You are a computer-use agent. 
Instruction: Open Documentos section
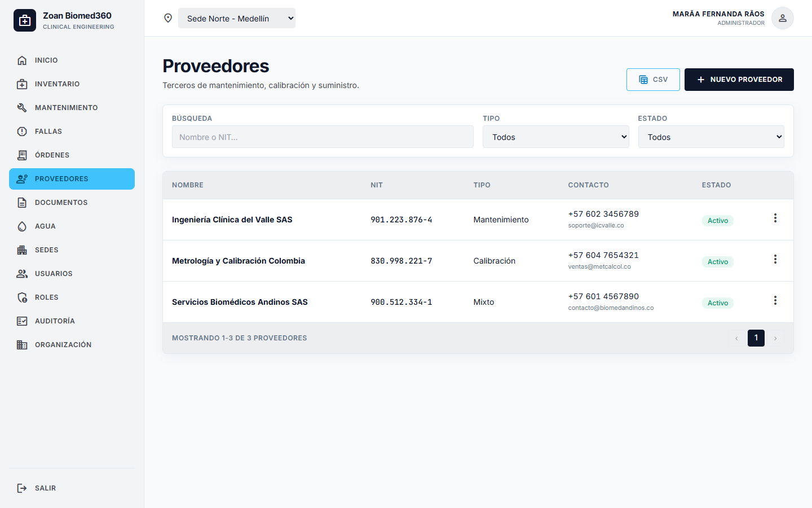[72, 203]
